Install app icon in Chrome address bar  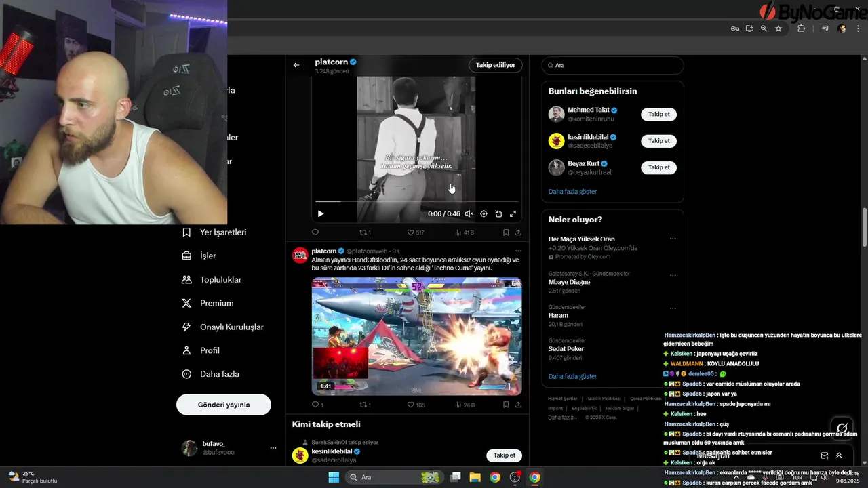click(x=749, y=28)
